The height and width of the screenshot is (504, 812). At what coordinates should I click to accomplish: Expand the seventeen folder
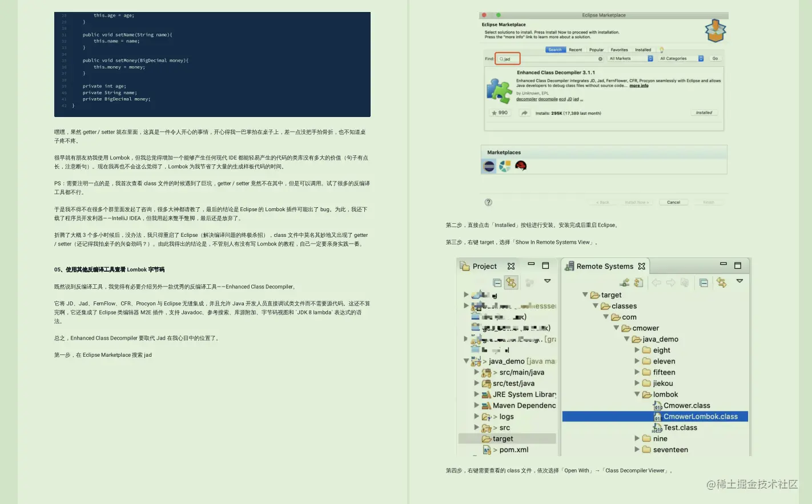click(637, 450)
